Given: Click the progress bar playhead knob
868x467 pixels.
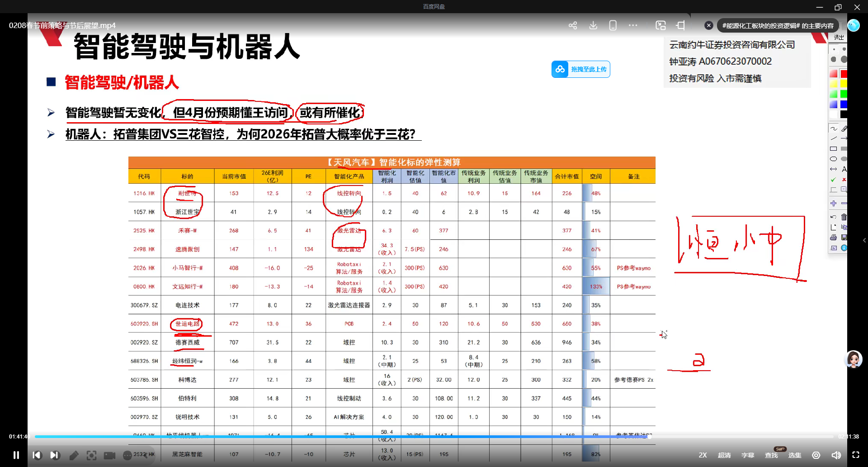Looking at the screenshot, I should tap(650, 437).
